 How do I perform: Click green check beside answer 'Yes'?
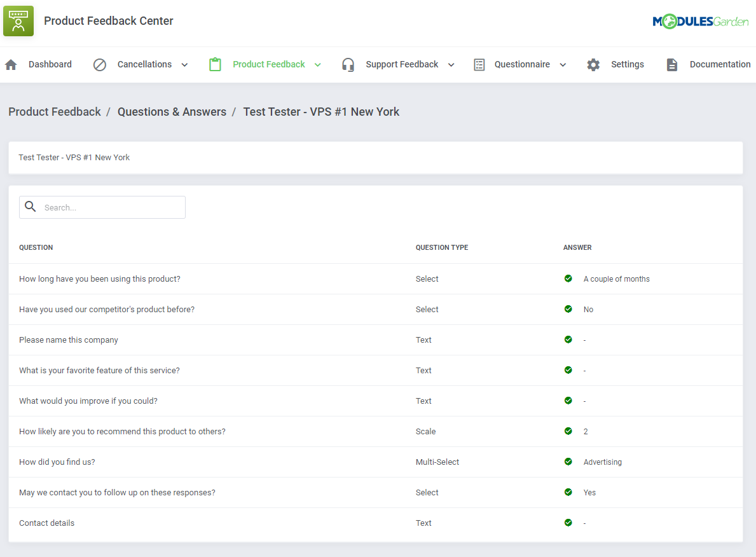tap(568, 492)
